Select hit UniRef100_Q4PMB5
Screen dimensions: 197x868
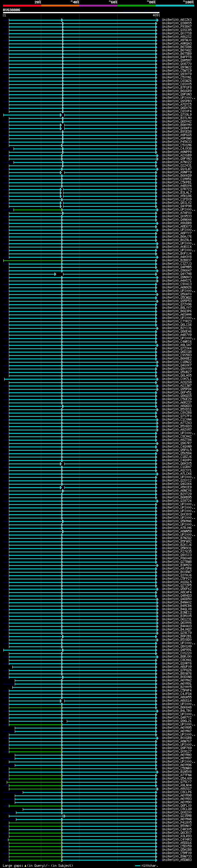click(x=177, y=267)
